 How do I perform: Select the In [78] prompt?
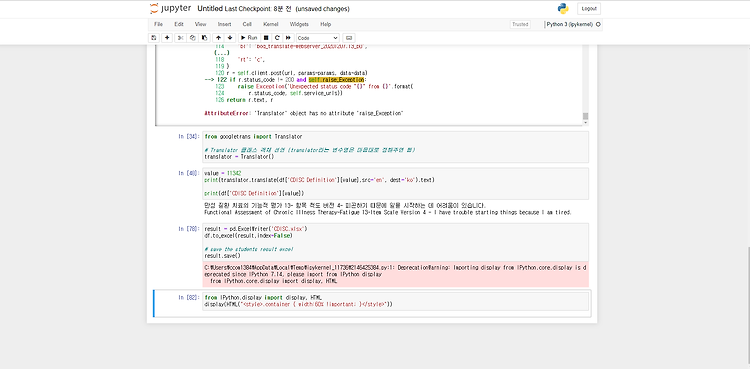(189, 229)
